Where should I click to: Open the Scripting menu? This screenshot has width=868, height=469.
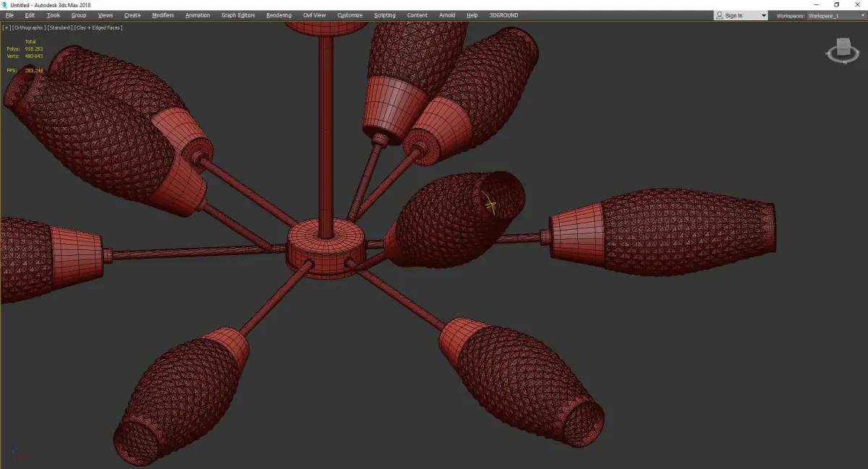(x=385, y=15)
